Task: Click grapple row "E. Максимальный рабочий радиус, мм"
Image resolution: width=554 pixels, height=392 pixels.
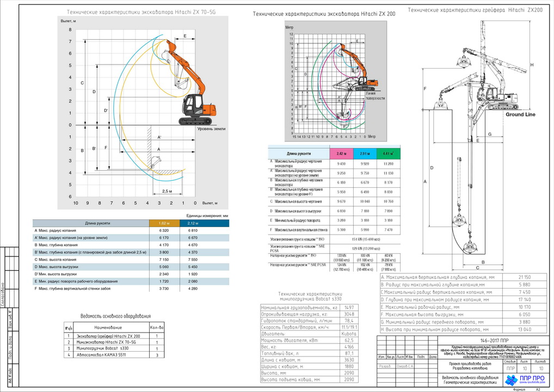Action: pos(464,307)
